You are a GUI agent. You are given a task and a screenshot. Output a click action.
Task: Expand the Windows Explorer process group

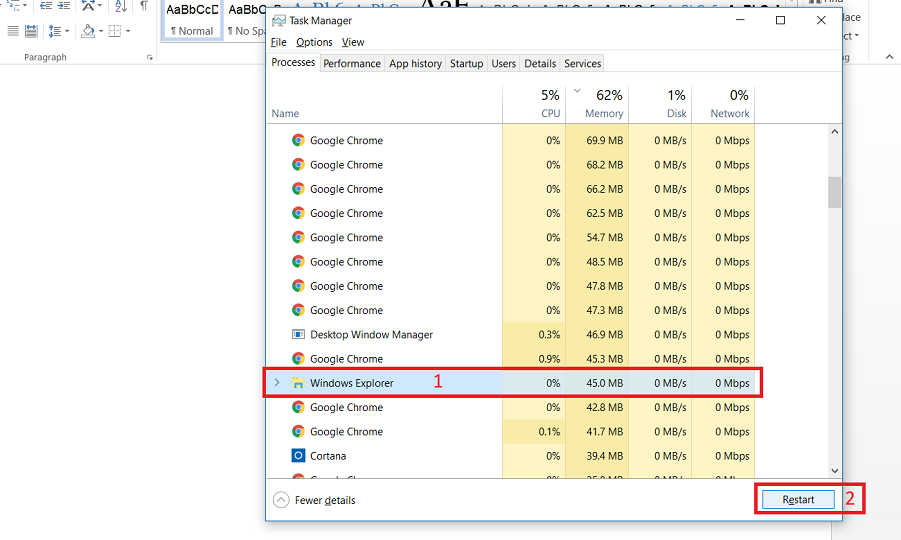(x=277, y=383)
